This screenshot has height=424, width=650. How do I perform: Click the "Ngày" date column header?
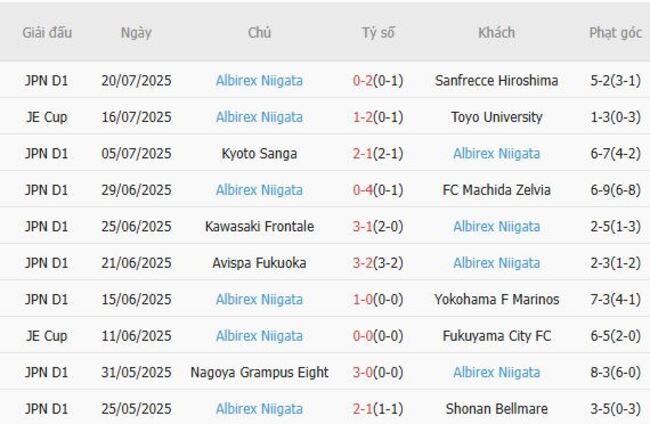click(136, 32)
